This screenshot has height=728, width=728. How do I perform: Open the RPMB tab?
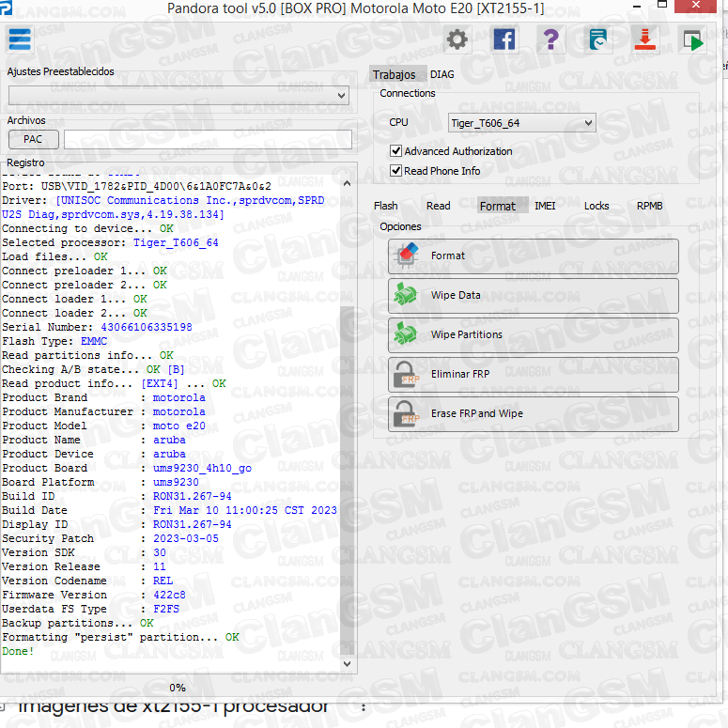click(649, 206)
